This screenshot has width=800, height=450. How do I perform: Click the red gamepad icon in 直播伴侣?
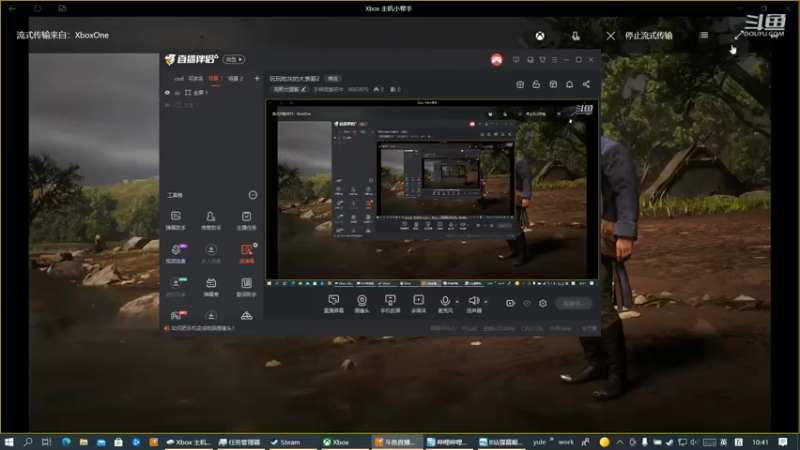pyautogui.click(x=496, y=60)
